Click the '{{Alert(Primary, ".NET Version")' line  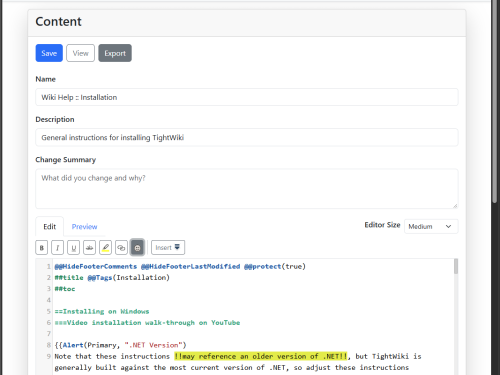[x=120, y=345]
